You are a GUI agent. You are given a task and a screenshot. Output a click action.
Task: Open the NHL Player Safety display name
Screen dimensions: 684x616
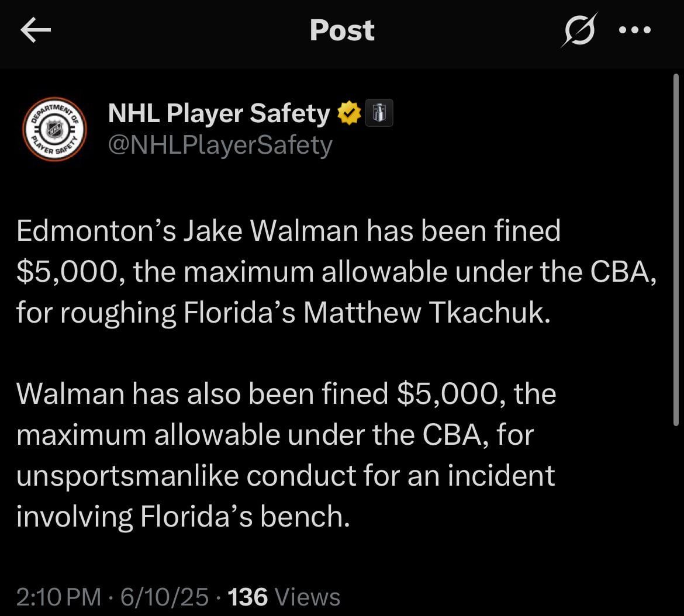219,113
